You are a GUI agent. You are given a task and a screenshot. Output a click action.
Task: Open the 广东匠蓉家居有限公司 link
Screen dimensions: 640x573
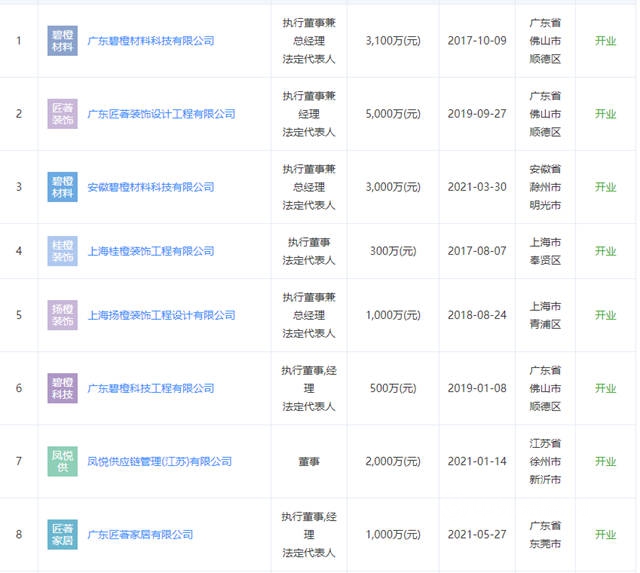(x=140, y=534)
